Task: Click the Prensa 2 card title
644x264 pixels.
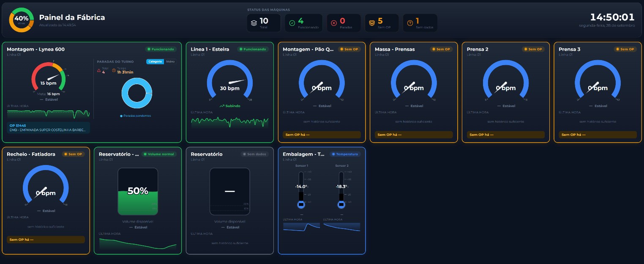Action: [478, 49]
